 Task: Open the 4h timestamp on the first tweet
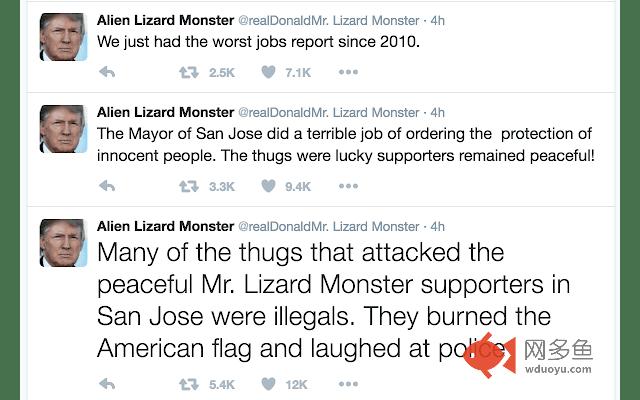point(437,19)
